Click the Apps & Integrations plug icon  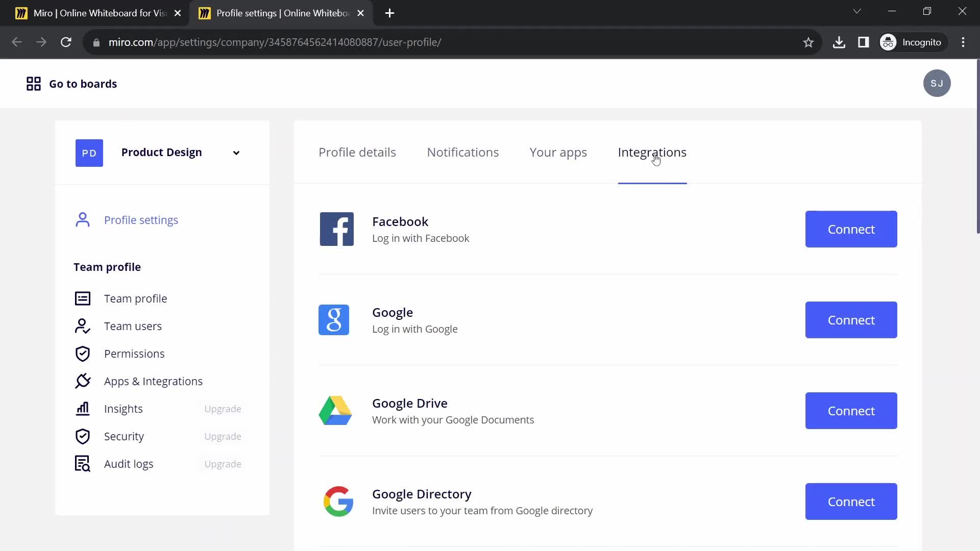click(83, 381)
